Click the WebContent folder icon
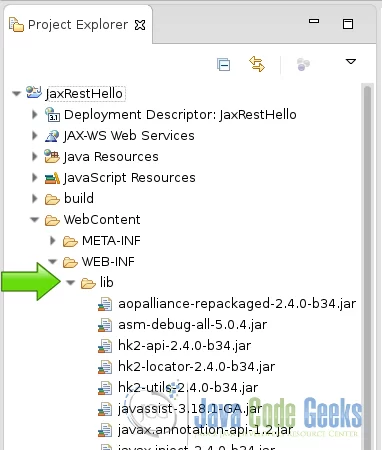This screenshot has height=450, width=382. coord(52,220)
